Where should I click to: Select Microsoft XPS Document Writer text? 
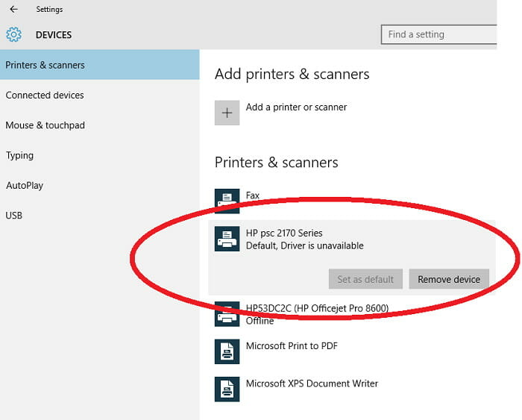tap(312, 383)
